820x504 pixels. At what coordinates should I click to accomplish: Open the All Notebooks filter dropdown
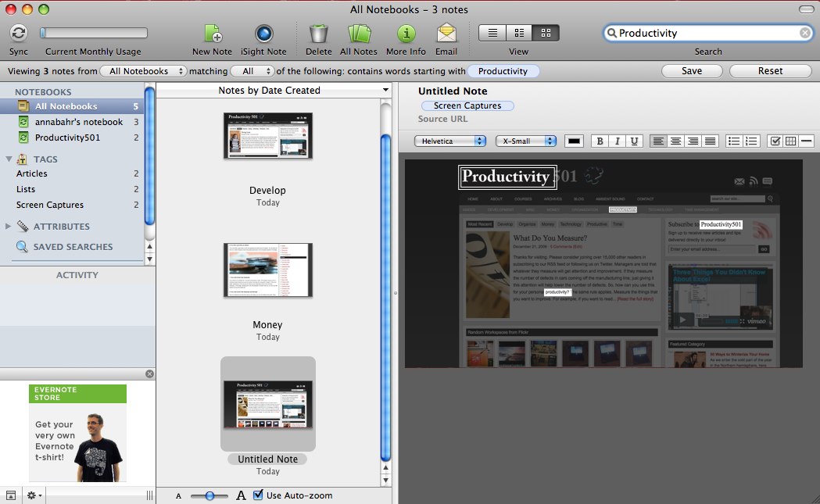(143, 71)
